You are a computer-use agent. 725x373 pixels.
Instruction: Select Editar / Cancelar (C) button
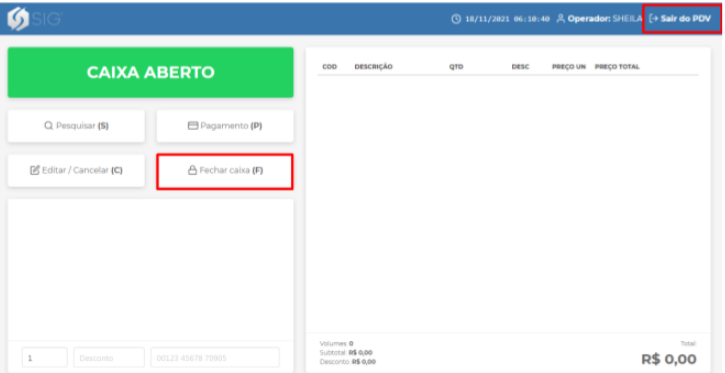point(76,171)
